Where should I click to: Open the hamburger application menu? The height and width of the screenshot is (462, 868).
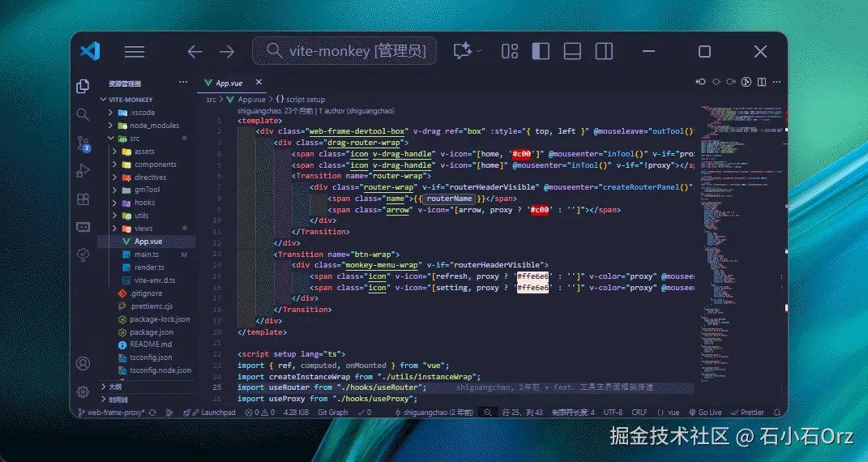pos(135,52)
